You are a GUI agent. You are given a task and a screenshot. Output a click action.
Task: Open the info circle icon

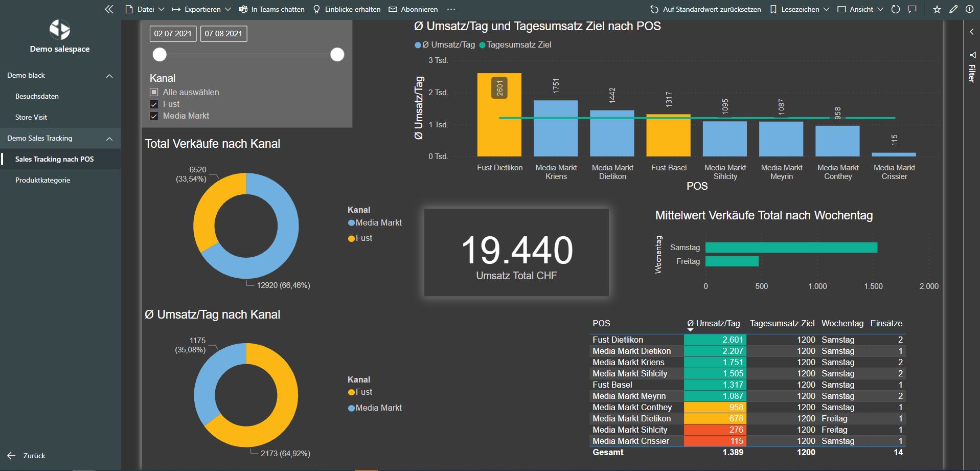(x=969, y=9)
